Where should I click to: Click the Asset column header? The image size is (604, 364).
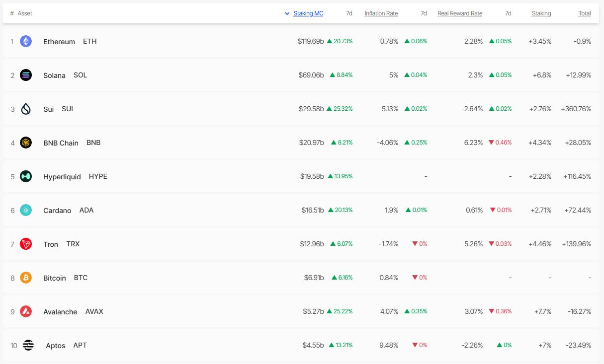coord(25,13)
